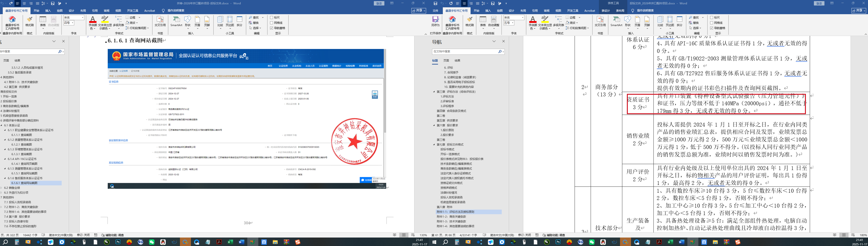This screenshot has width=868, height=246.
Task: Open 引用 tab in left Word window
Action: tap(95, 11)
